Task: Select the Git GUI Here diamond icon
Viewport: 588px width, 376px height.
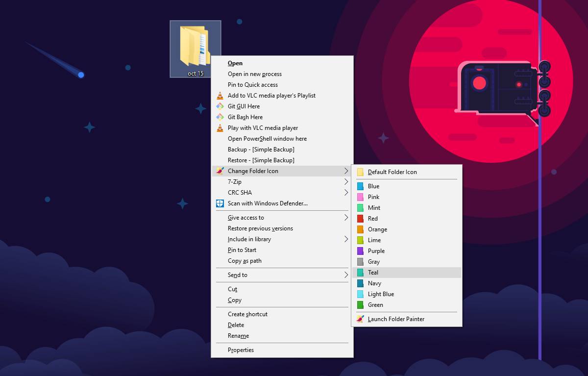Action: click(220, 106)
